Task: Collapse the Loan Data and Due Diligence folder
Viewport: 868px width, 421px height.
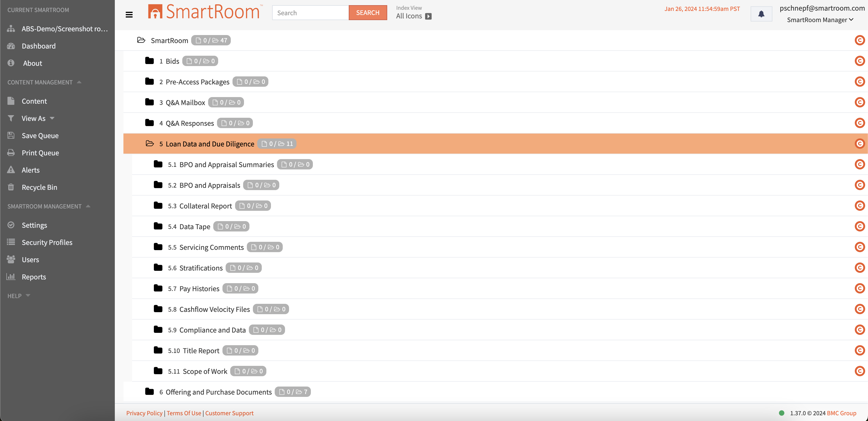Action: [x=150, y=144]
